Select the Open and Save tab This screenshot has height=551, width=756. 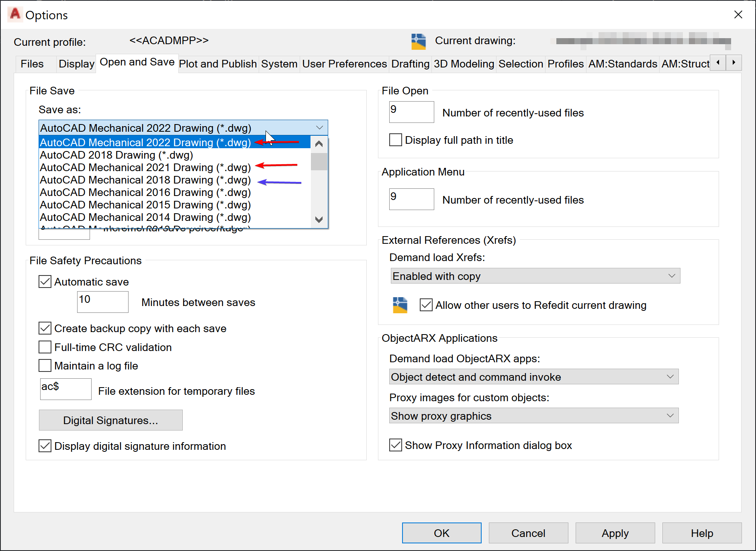(137, 62)
